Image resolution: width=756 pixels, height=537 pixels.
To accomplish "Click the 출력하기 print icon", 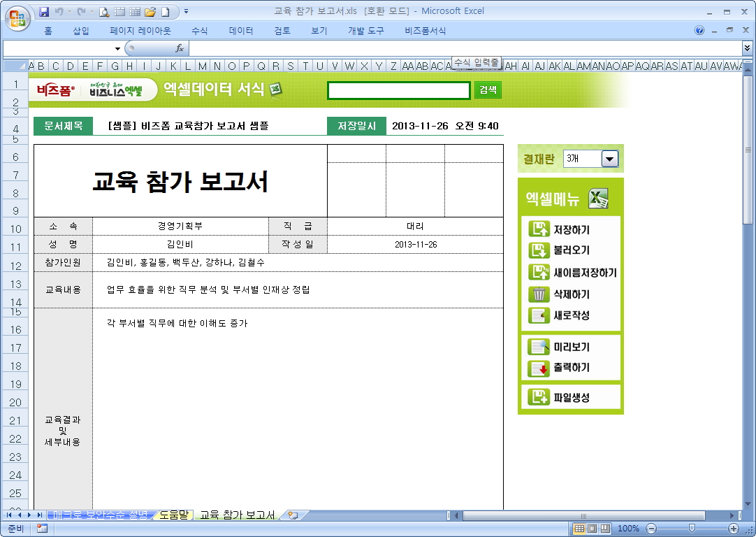I will (x=539, y=368).
